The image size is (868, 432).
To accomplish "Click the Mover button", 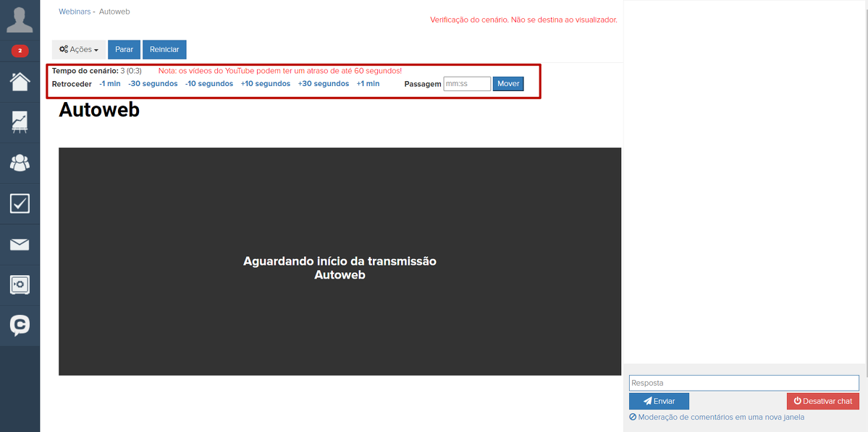I will 508,84.
